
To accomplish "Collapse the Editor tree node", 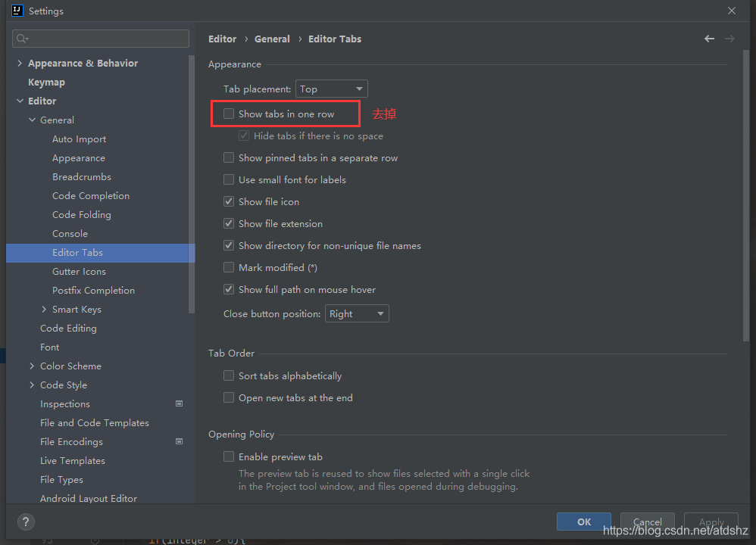I will (x=20, y=101).
